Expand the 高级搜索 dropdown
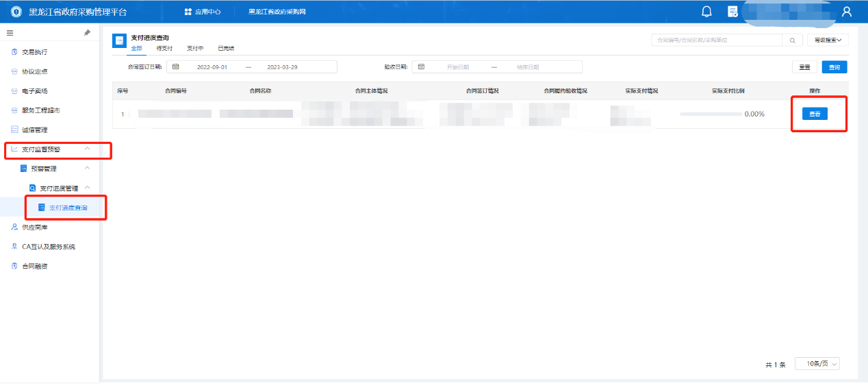 (828, 40)
